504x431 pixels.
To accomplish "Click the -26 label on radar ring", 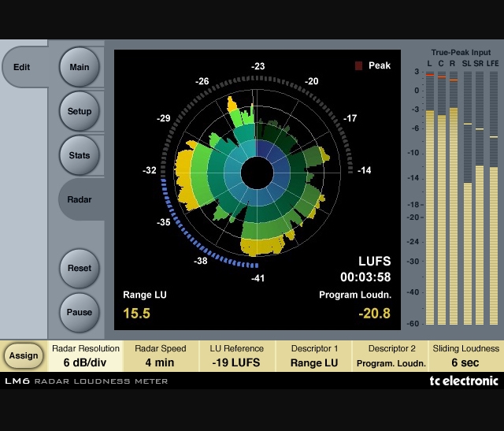I will point(202,81).
